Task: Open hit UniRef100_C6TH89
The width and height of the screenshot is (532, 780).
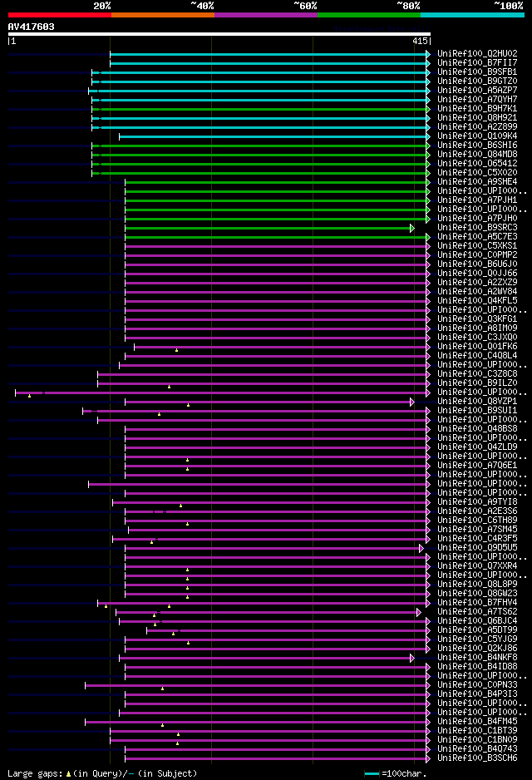Action: tap(477, 521)
